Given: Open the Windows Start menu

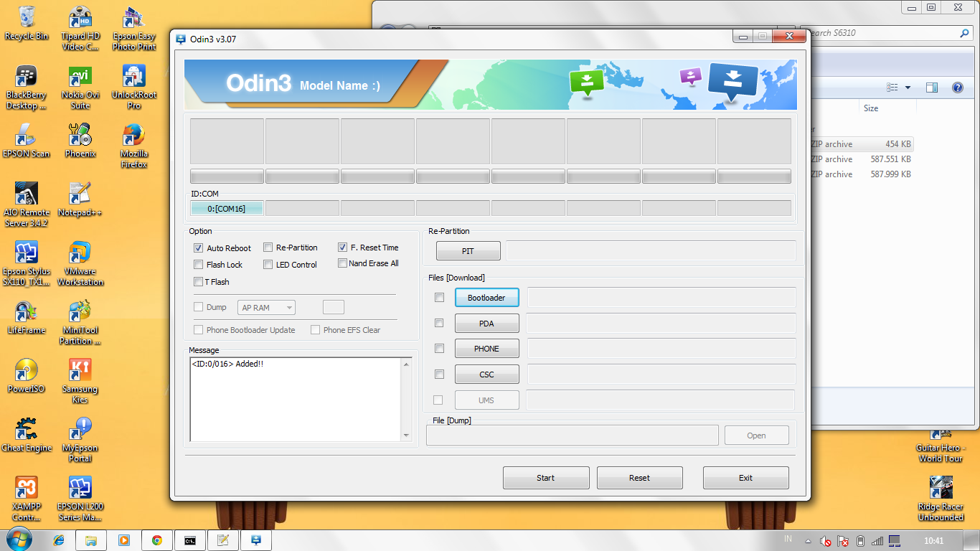Looking at the screenshot, I should click(x=19, y=540).
